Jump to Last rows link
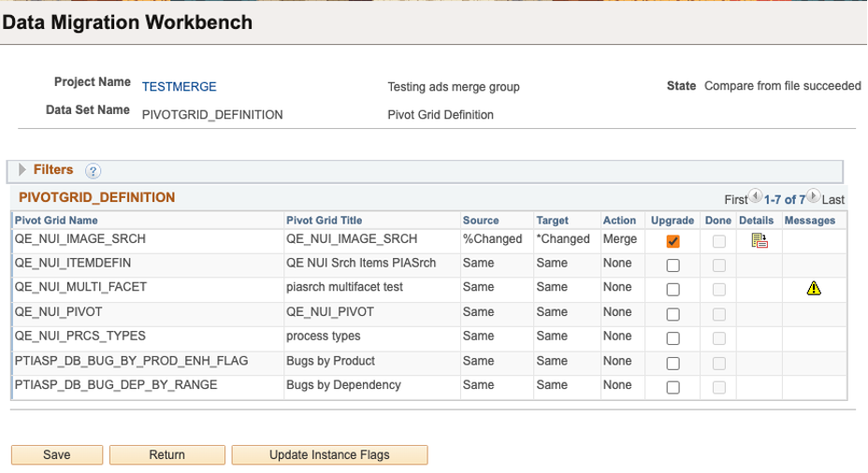 click(833, 200)
